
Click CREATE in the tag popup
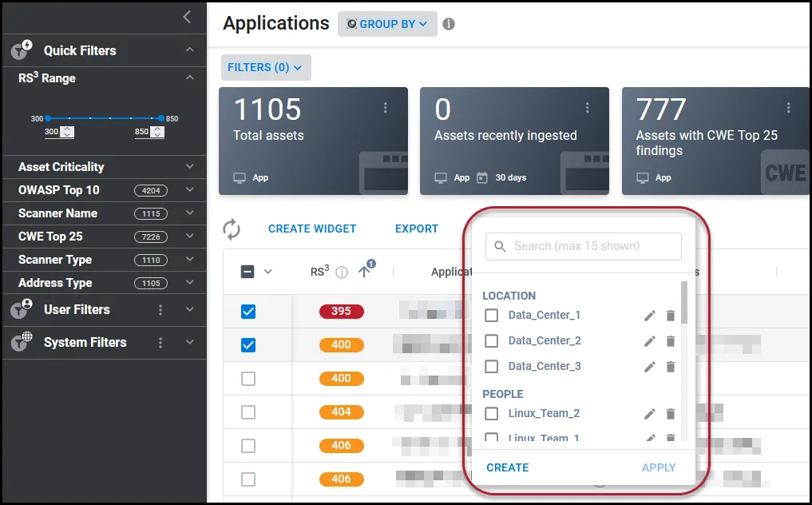coord(508,467)
